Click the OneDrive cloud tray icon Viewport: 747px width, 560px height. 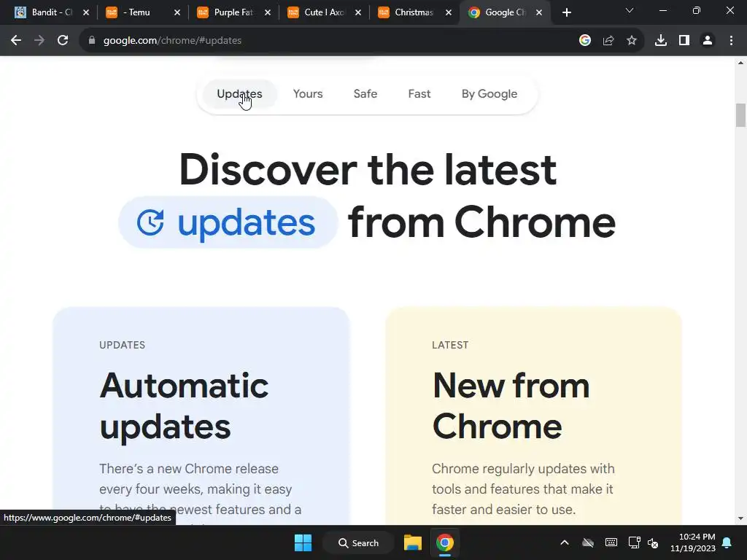(x=588, y=542)
